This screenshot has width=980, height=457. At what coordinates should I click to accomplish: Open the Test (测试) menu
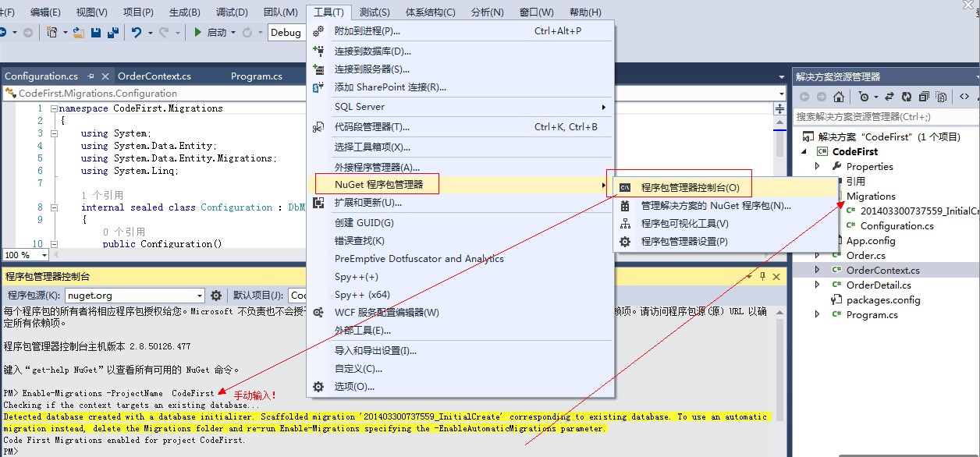tap(375, 12)
